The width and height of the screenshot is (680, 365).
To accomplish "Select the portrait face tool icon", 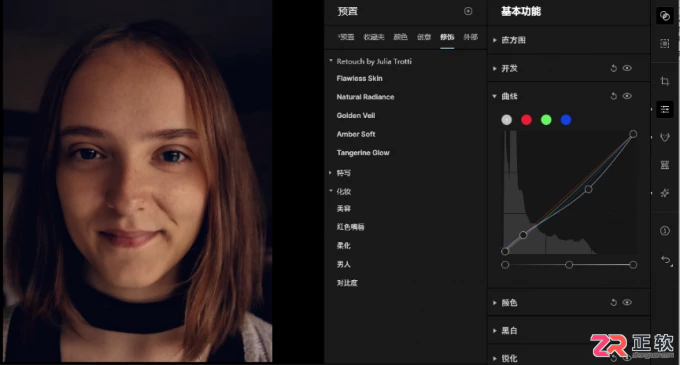I will coord(664,137).
